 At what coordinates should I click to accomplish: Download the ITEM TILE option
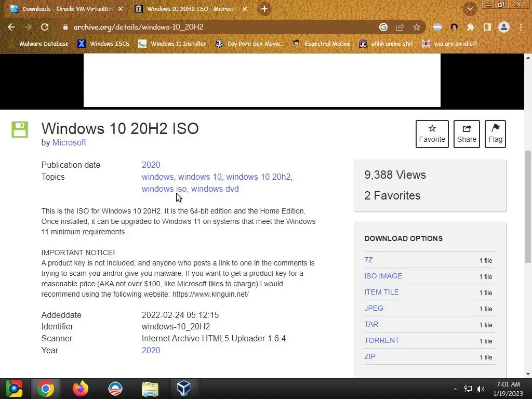(x=381, y=292)
